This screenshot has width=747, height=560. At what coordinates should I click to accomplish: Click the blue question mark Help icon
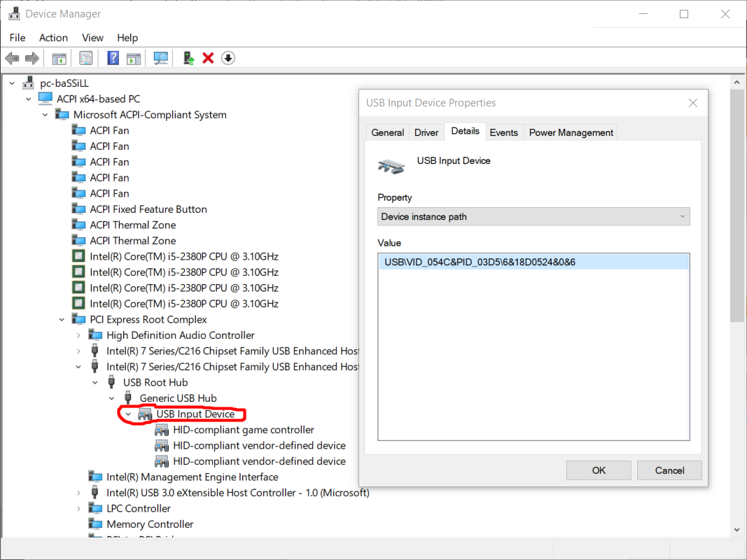[113, 58]
